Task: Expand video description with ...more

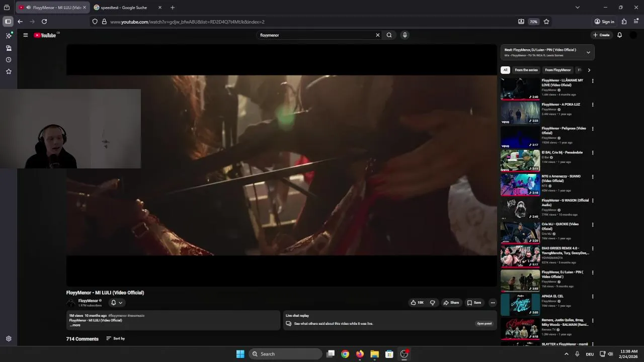Action: click(75, 325)
